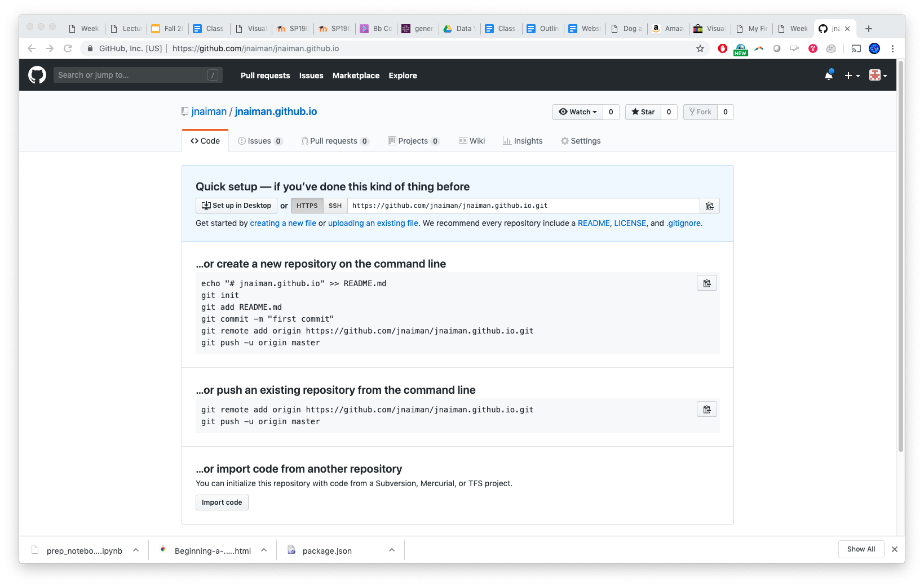Open Marketplace in the top navigation
Viewport: 924px width, 587px height.
356,75
